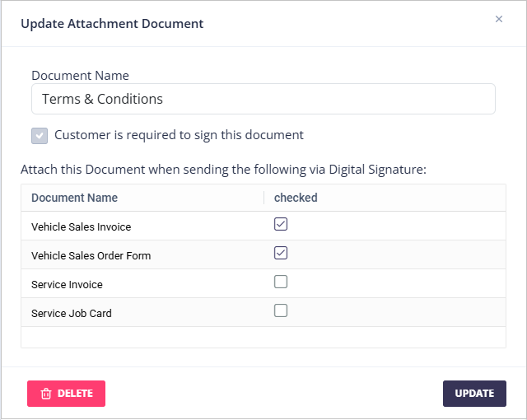Viewport: 527px width, 420px height.
Task: Enable the Service Invoice checkbox
Action: pos(281,282)
